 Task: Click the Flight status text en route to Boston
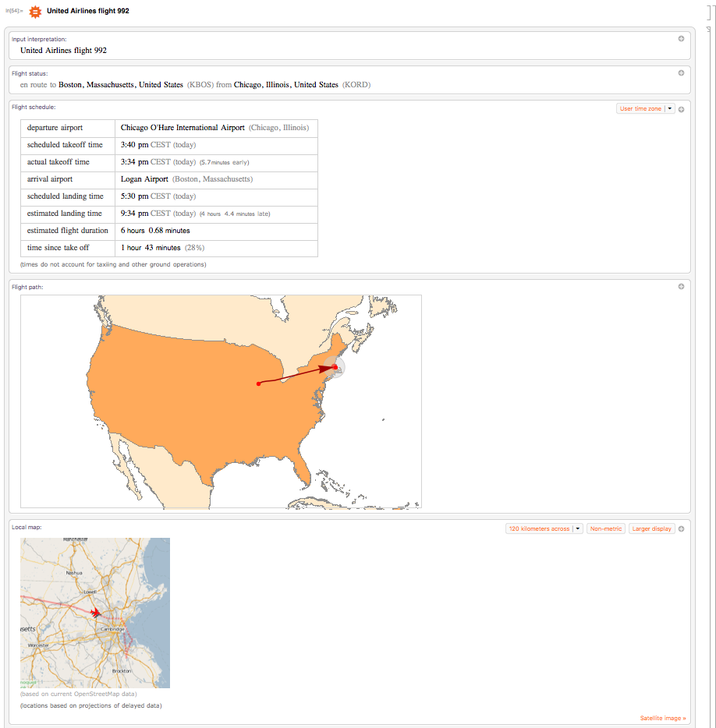click(195, 85)
